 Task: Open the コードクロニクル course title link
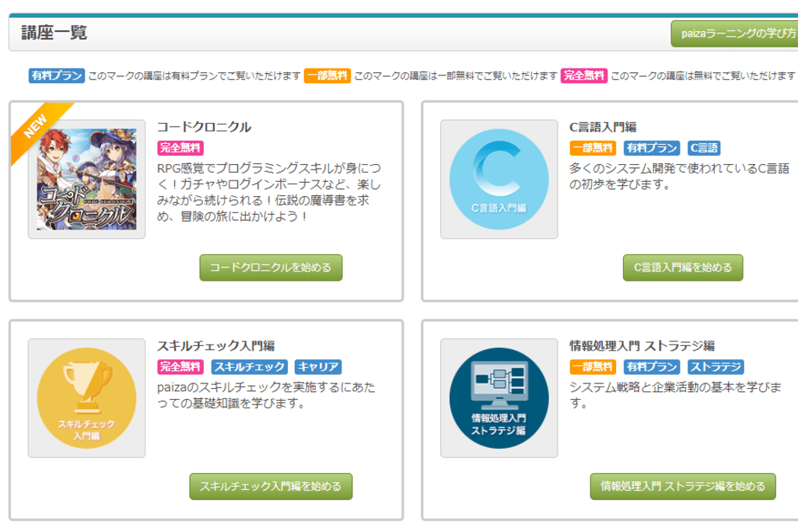[x=204, y=127]
